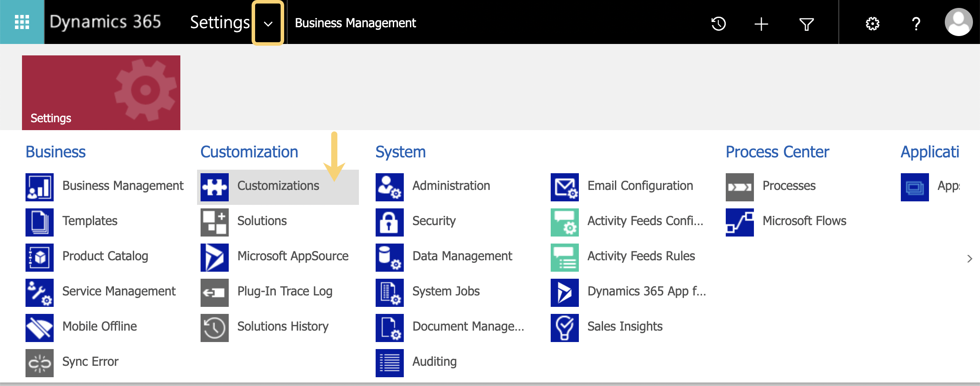
Task: Click the Microsoft Flows icon
Action: pos(740,222)
